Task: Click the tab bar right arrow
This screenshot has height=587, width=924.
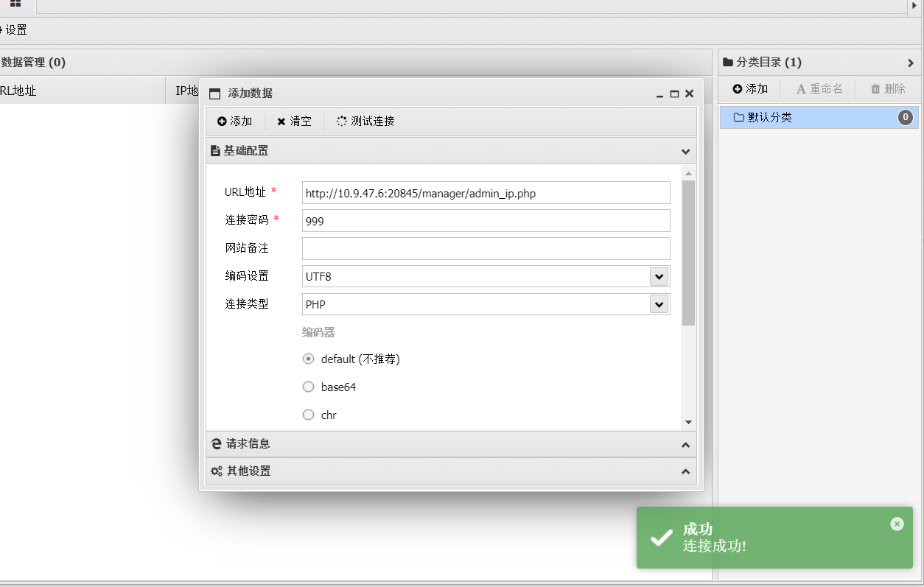Action: 915,5
